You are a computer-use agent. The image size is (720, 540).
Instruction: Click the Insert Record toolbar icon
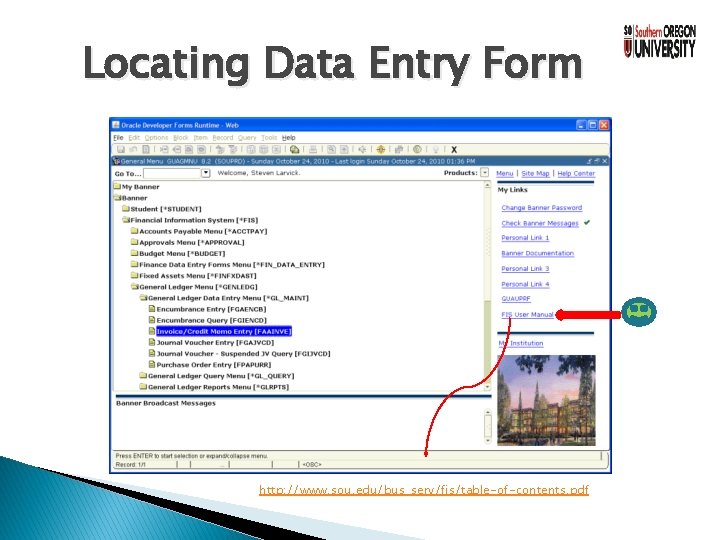164,149
